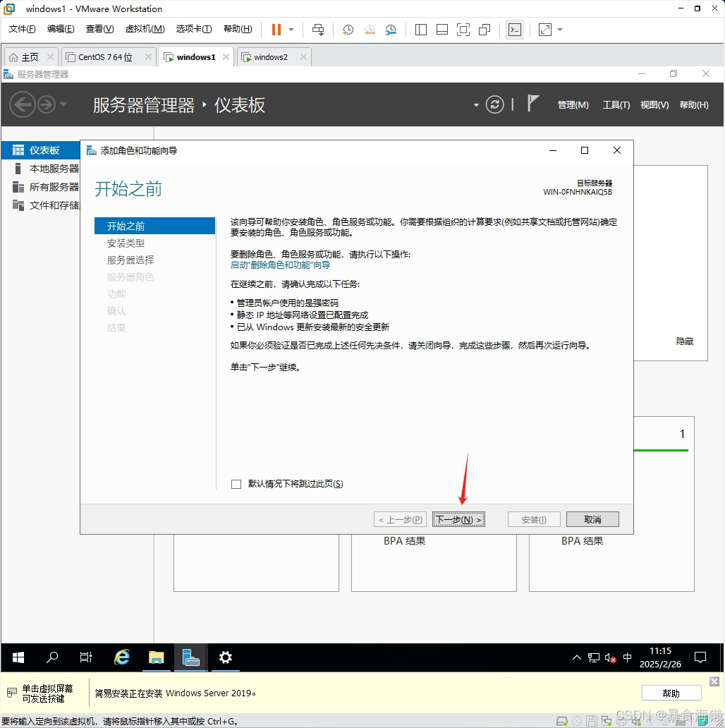Open Task View from the taskbar
The height and width of the screenshot is (728, 725).
tap(86, 657)
